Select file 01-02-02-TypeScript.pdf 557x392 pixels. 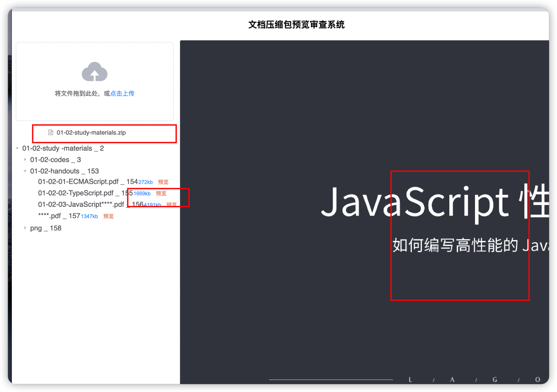pos(85,193)
